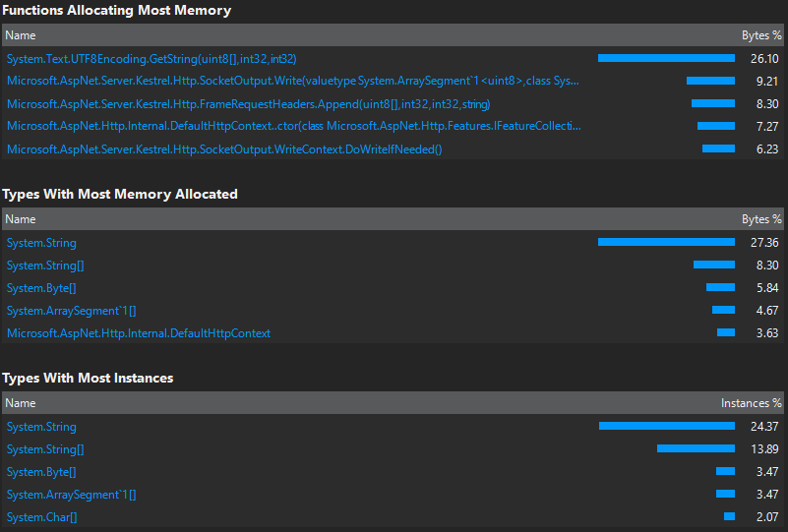Viewport: 788px width, 532px height.
Task: Open System.Char[] type link
Action: 41,517
